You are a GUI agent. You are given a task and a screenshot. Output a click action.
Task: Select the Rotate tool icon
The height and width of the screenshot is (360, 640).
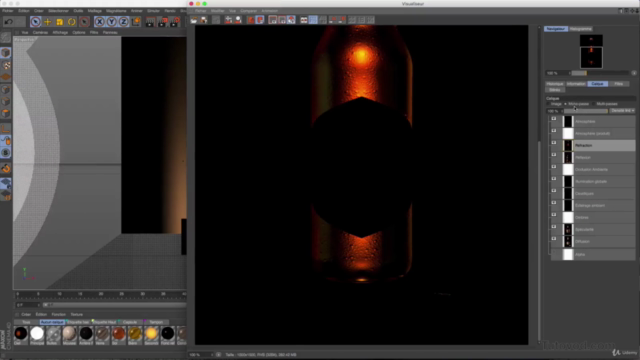click(x=72, y=22)
